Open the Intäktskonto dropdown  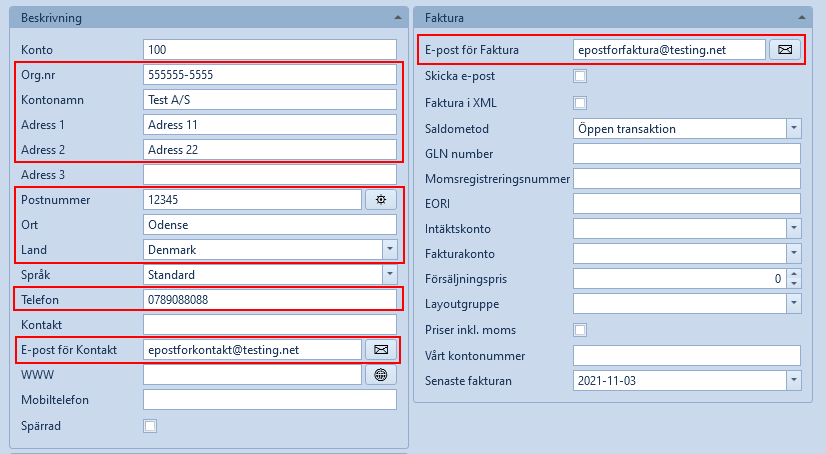[x=793, y=229]
